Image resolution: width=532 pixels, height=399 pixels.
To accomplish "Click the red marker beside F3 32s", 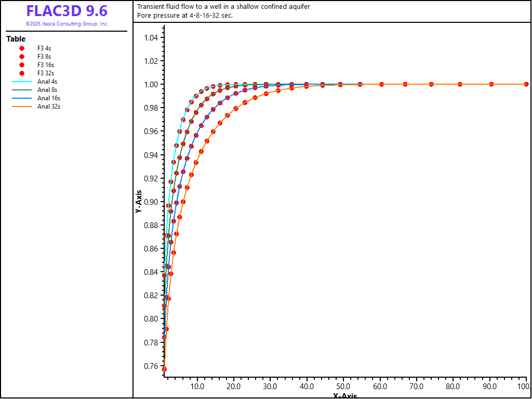I will click(x=22, y=73).
